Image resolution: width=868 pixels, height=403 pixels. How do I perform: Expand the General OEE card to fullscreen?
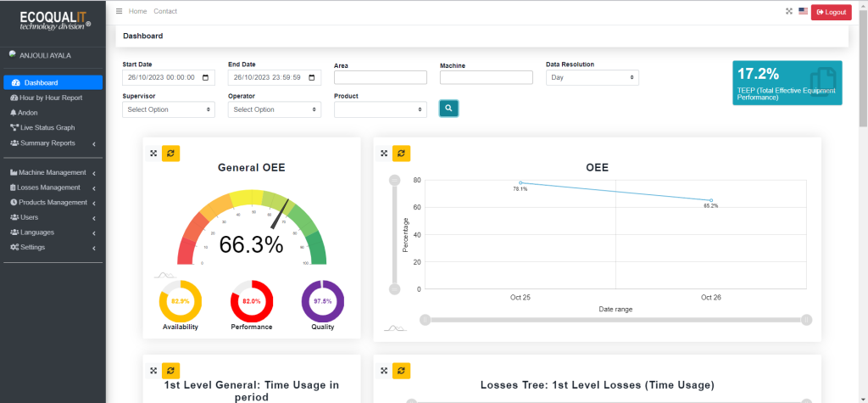(x=153, y=154)
